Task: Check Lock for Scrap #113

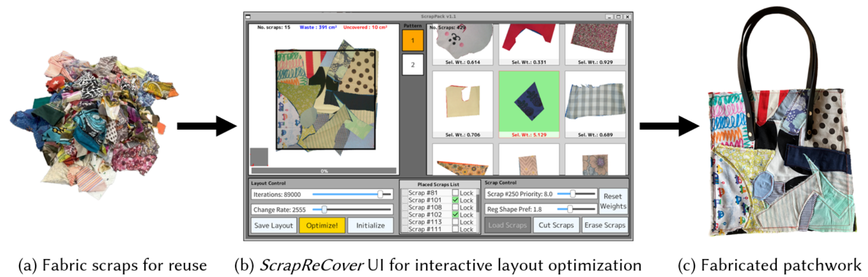Action: click(455, 222)
